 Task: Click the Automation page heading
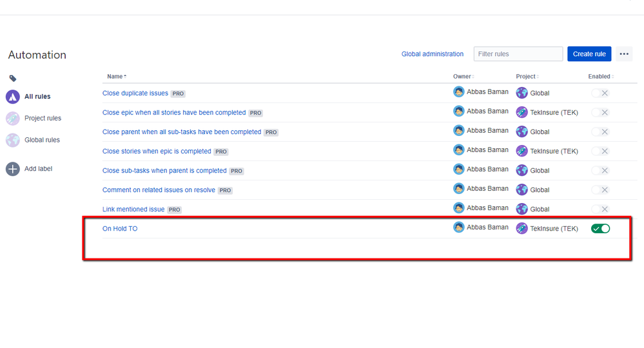point(37,55)
